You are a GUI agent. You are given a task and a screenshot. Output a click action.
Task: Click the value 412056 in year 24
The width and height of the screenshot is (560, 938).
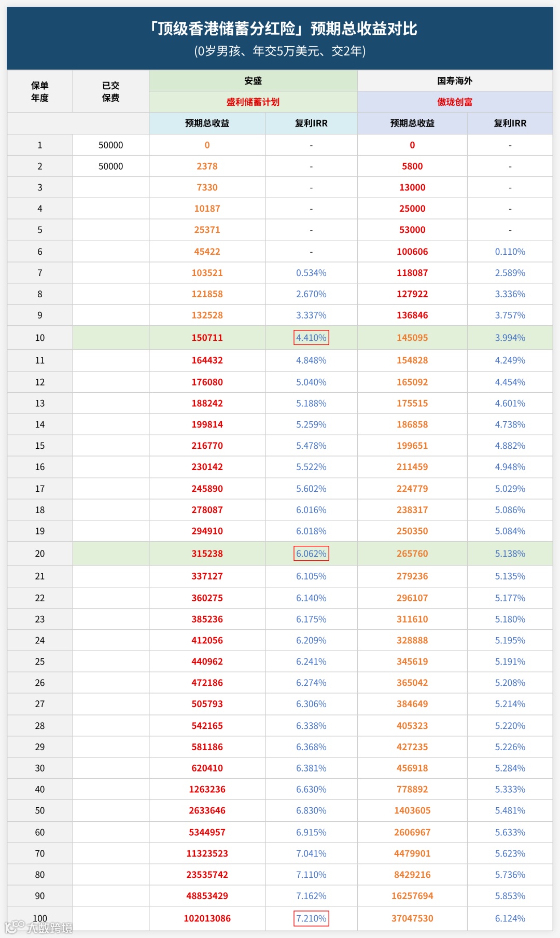tap(207, 641)
